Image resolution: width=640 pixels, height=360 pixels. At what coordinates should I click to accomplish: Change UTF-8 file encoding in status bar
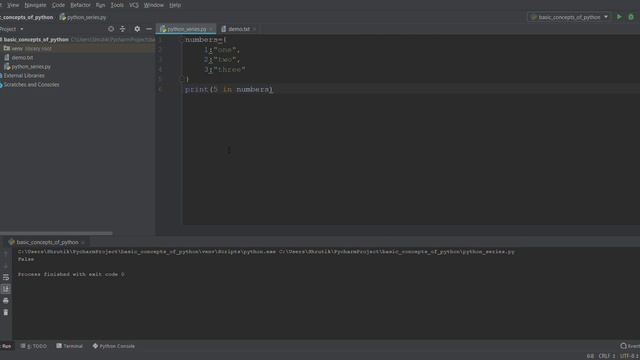point(629,356)
